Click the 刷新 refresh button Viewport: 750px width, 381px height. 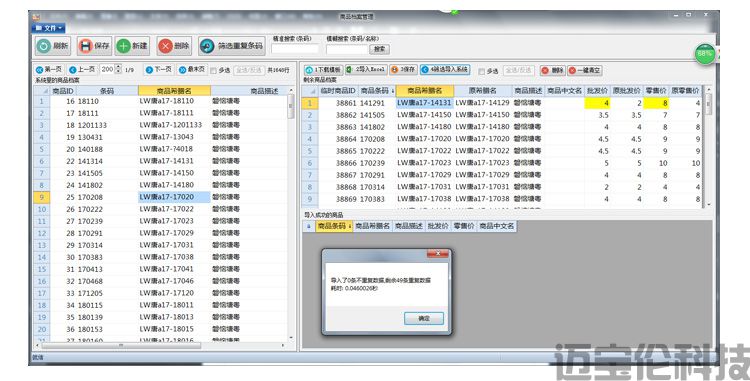point(53,46)
